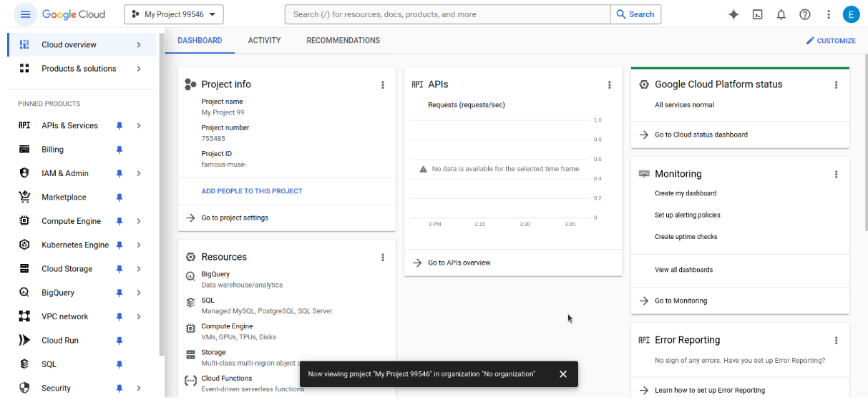This screenshot has height=405, width=868.
Task: Click the Kubernetes Engine hexagon icon
Action: 24,245
